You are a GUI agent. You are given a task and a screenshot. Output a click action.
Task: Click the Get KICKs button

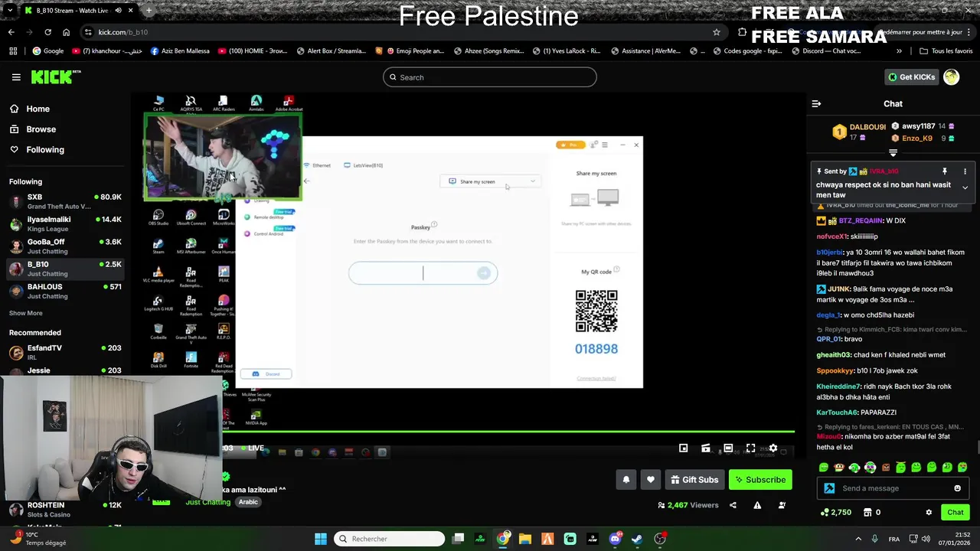click(x=911, y=77)
